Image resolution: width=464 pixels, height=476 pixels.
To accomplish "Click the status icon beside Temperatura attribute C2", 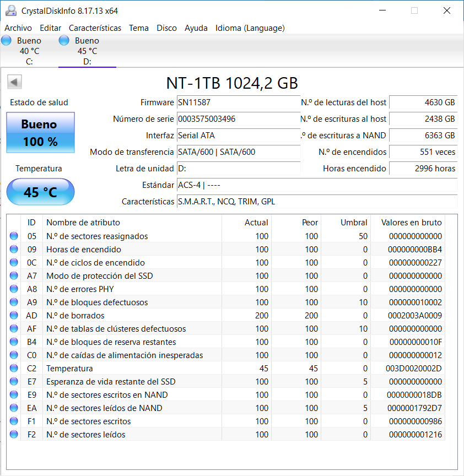I will click(x=14, y=369).
